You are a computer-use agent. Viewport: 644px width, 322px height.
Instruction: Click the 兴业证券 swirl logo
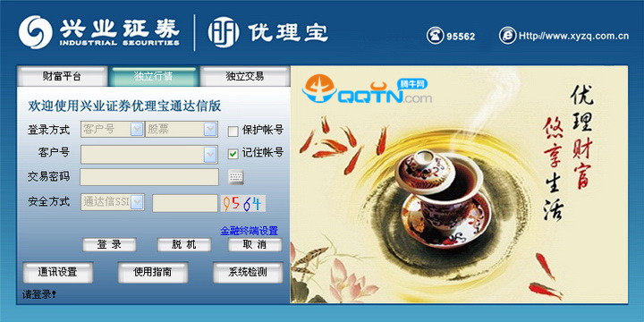coord(35,32)
